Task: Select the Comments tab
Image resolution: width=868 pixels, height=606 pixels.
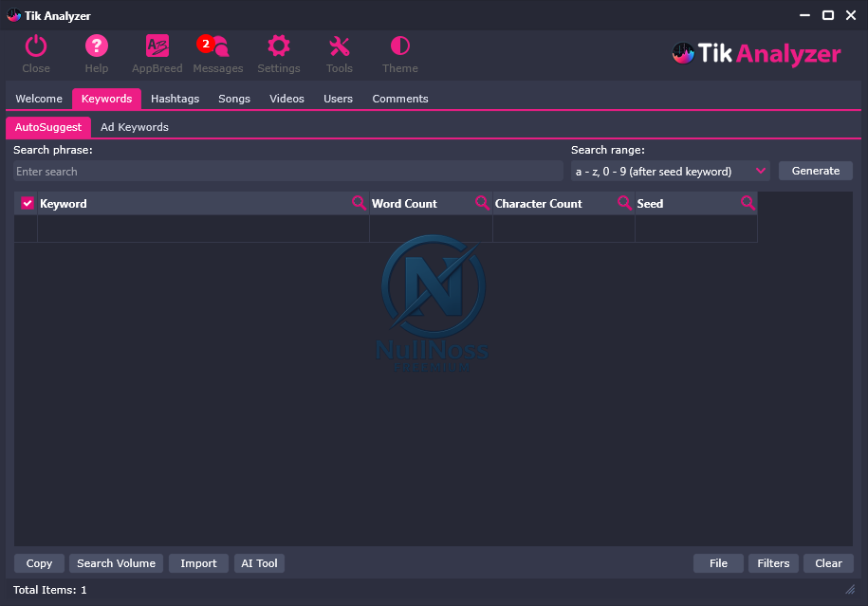Action: click(x=400, y=98)
